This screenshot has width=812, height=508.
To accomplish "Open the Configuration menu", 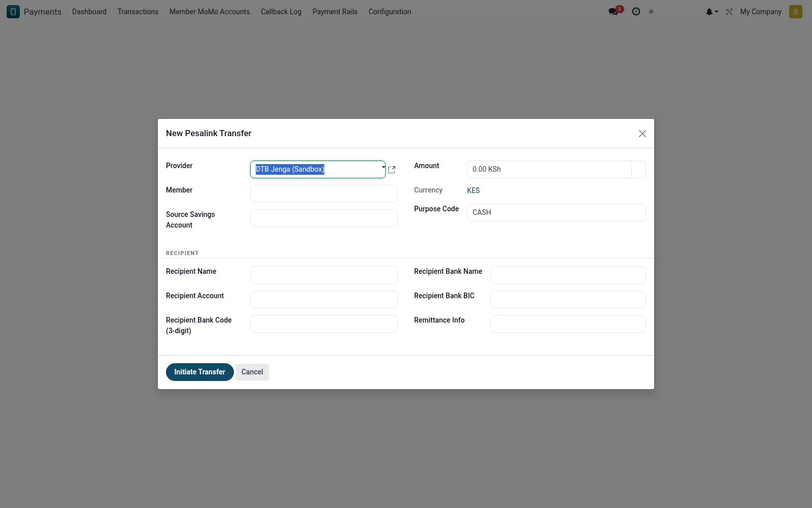I will click(x=390, y=12).
